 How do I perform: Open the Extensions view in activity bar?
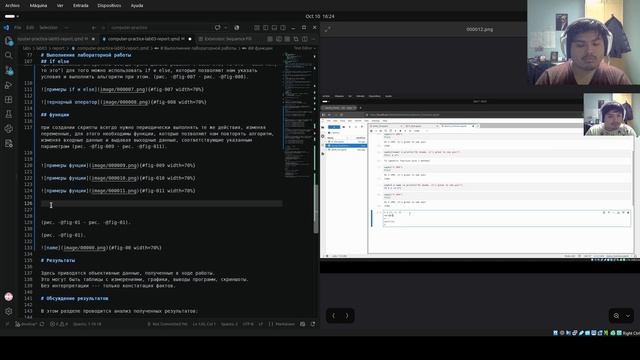pos(9,100)
